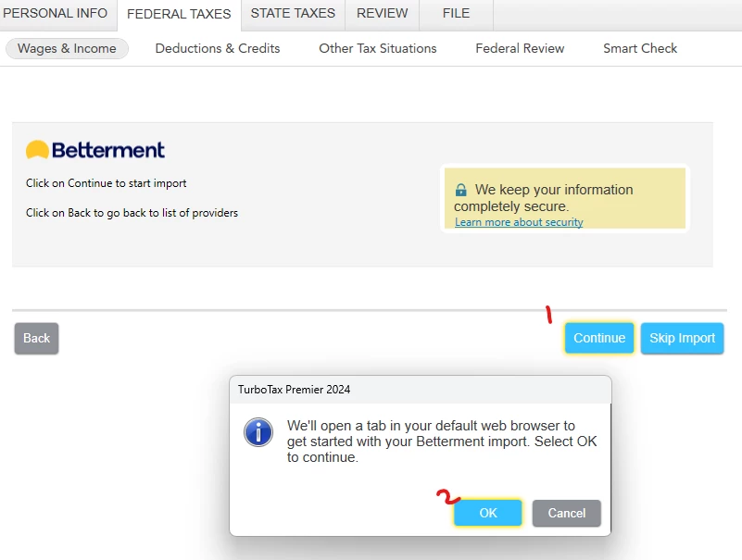Open the Smart Check section
The image size is (742, 560).
[640, 48]
